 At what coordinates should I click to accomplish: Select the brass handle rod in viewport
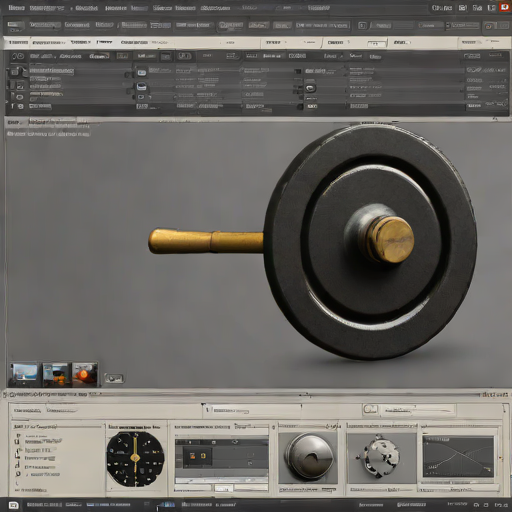[x=206, y=241]
